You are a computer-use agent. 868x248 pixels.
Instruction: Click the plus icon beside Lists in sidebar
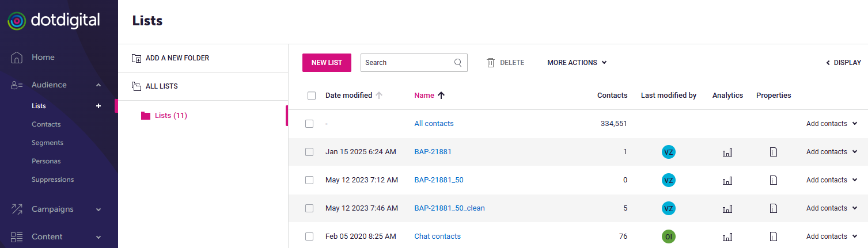98,106
